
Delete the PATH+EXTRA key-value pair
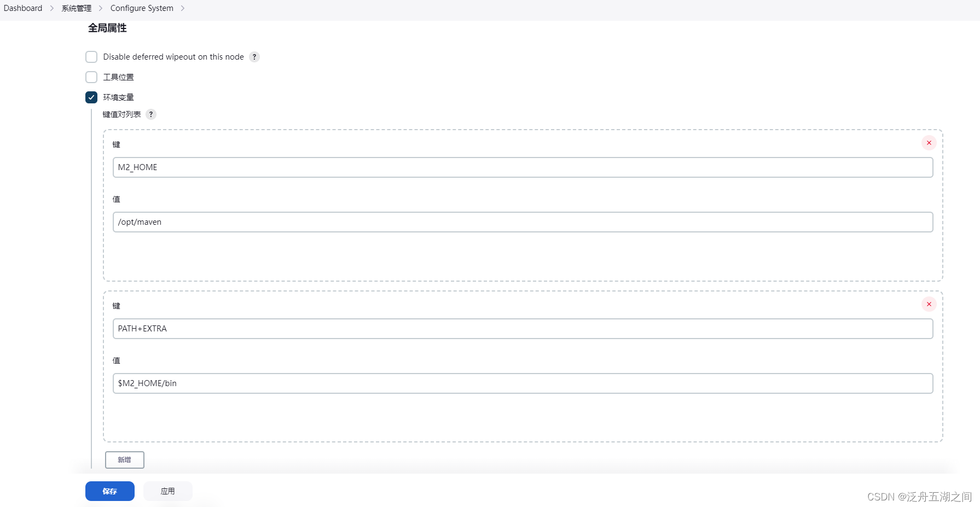pyautogui.click(x=929, y=304)
